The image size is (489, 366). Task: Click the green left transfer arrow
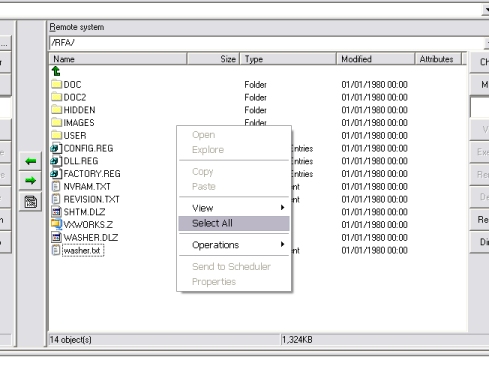(x=30, y=161)
